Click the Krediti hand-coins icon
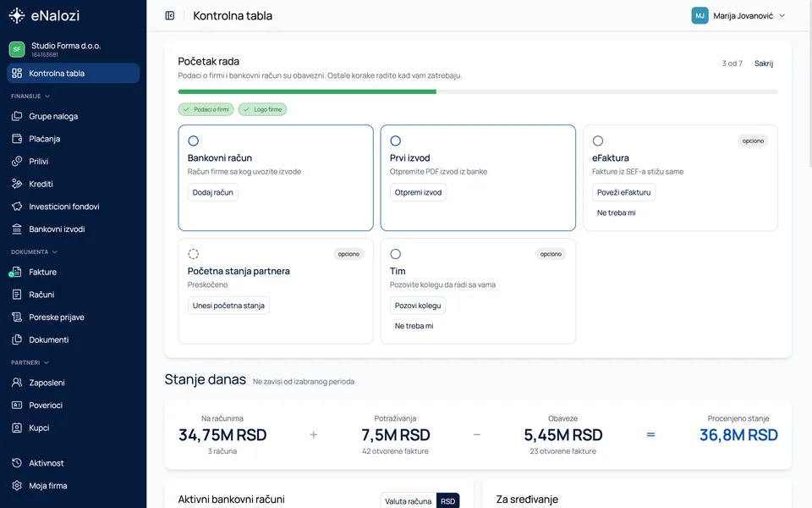Viewport: 812px width, 508px height. click(x=17, y=184)
